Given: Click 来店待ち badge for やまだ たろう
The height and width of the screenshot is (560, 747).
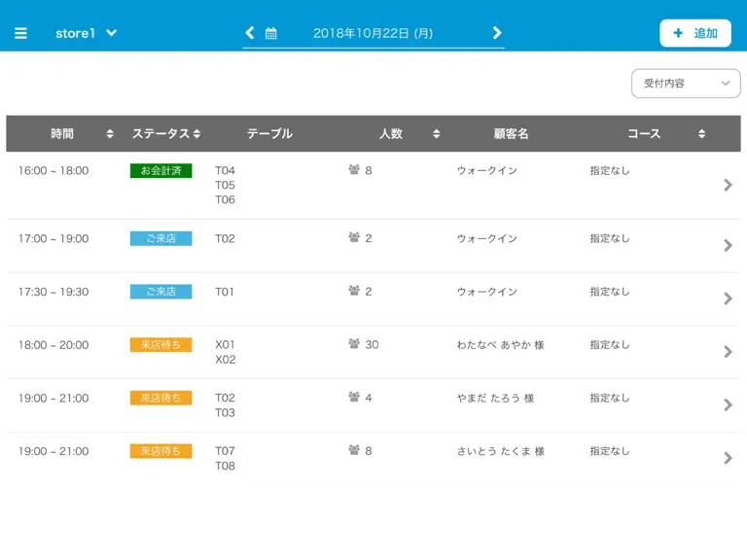Looking at the screenshot, I should point(161,398).
